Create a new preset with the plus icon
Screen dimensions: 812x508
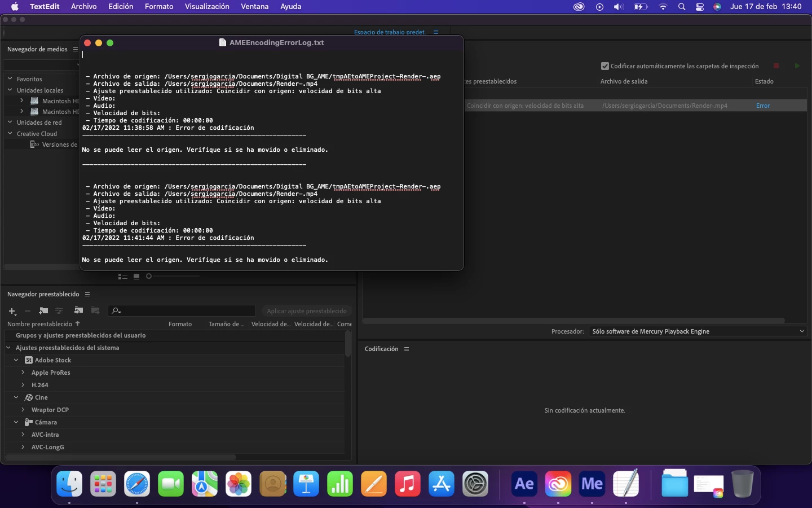pyautogui.click(x=12, y=311)
